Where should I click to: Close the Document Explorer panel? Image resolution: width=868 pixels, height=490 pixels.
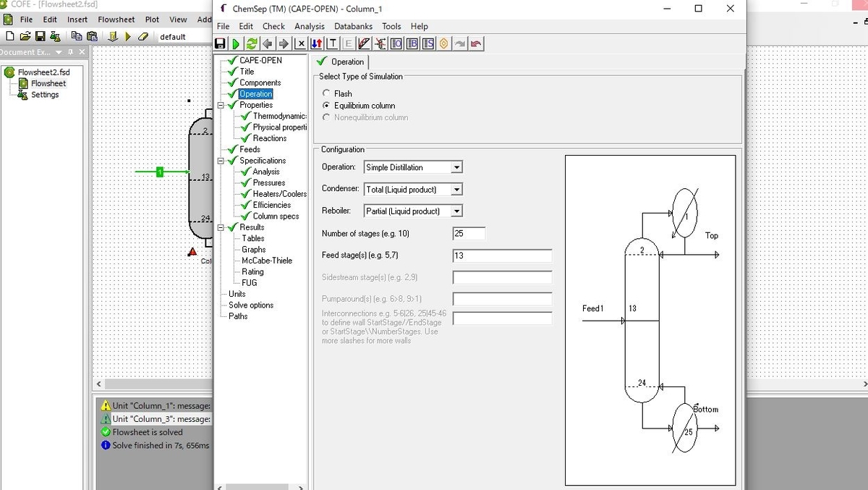click(x=82, y=52)
